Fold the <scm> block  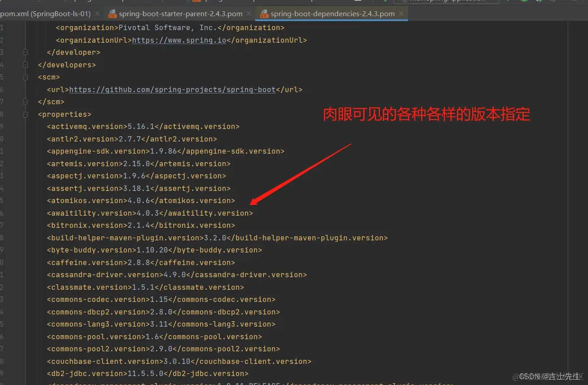click(x=26, y=77)
